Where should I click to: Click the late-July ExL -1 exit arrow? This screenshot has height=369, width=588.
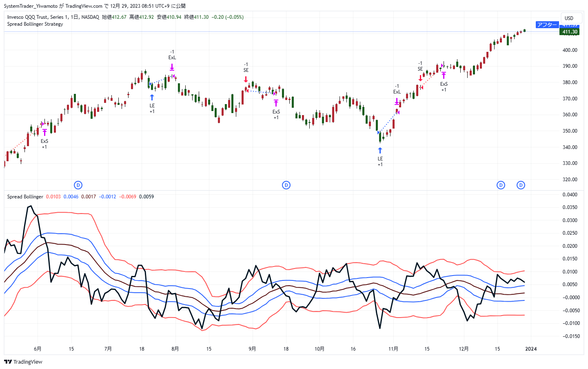[172, 67]
